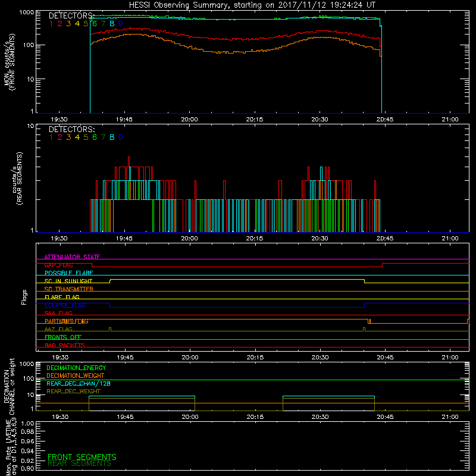
Task: Click the BAD_PACKETS flag label
Action: [x=65, y=345]
